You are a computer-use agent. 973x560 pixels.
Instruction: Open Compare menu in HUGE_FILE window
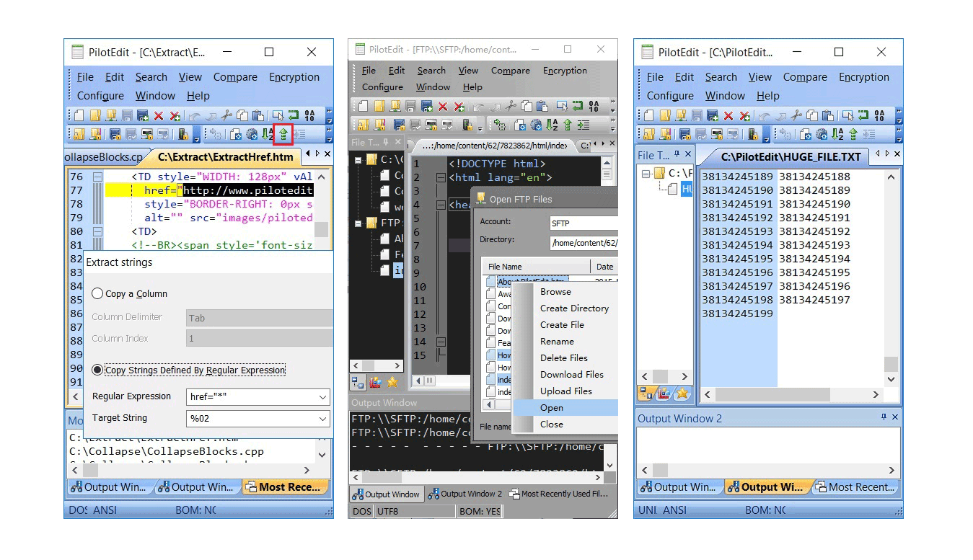pos(805,77)
